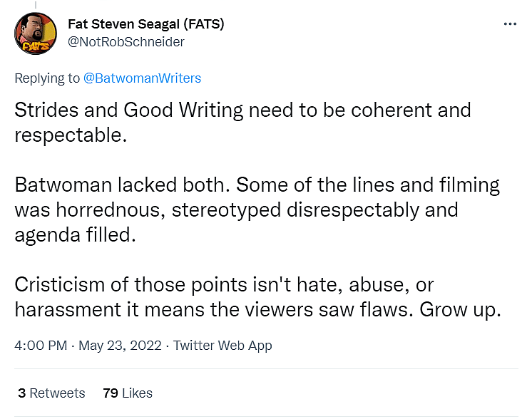Open the @BatwomanWriters mention link

click(142, 78)
